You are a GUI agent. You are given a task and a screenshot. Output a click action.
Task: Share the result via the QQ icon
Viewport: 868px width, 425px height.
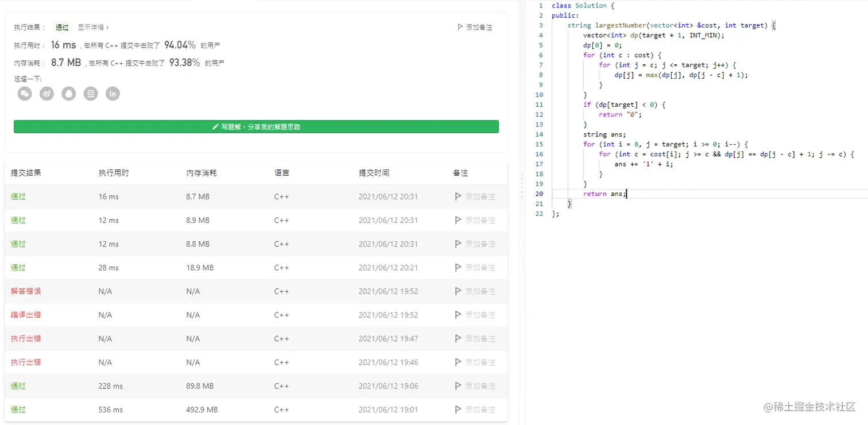[69, 94]
